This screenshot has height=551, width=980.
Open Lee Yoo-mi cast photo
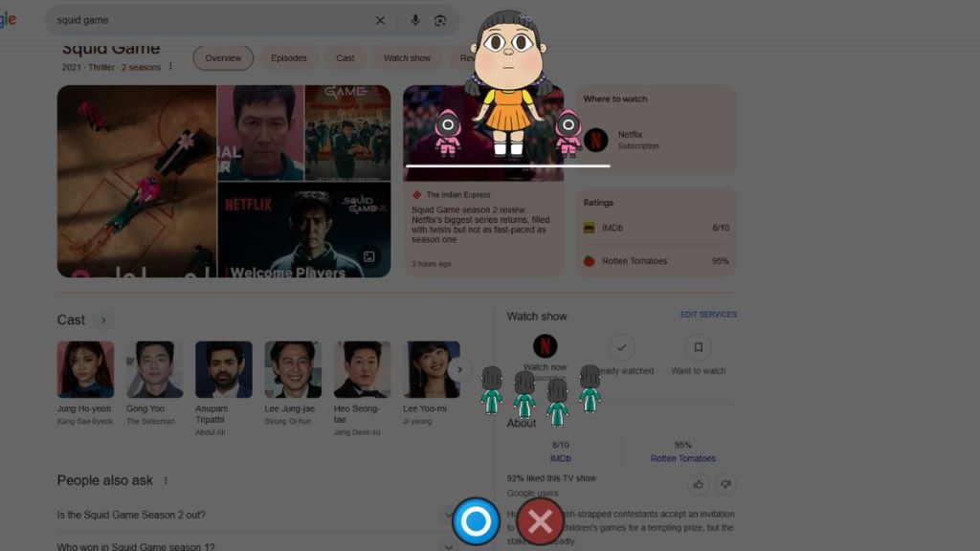pyautogui.click(x=432, y=369)
